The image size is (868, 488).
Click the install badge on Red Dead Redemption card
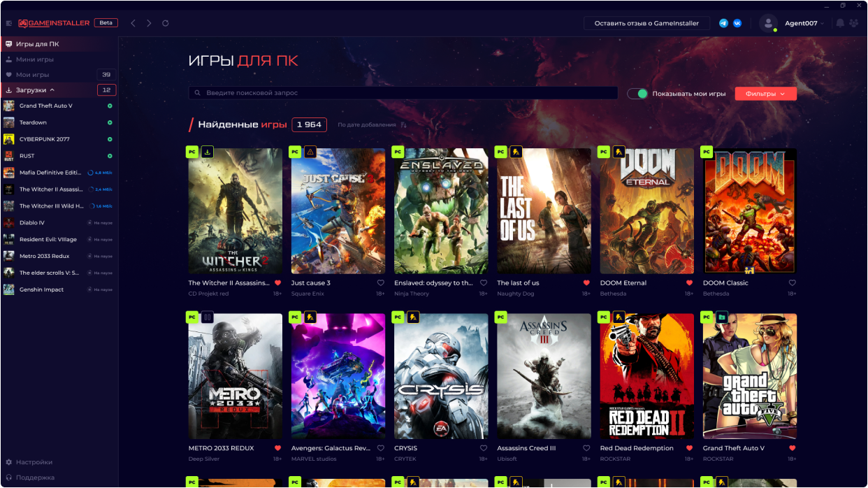(619, 317)
